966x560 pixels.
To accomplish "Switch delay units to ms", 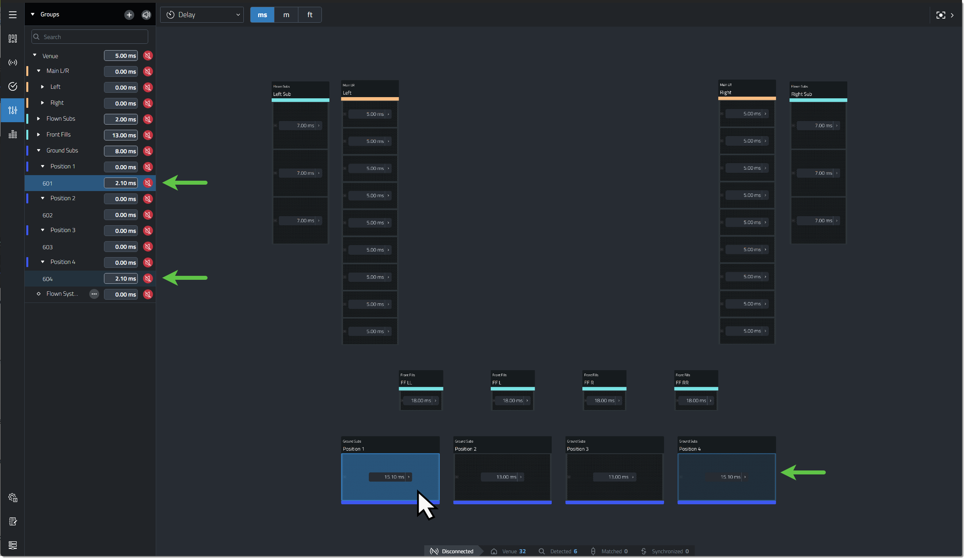I will [x=262, y=15].
